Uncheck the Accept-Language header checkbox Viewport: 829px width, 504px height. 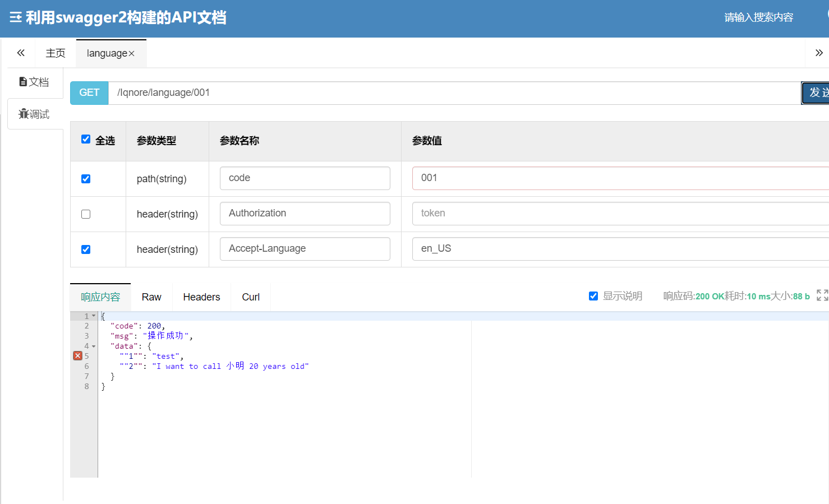click(x=86, y=249)
